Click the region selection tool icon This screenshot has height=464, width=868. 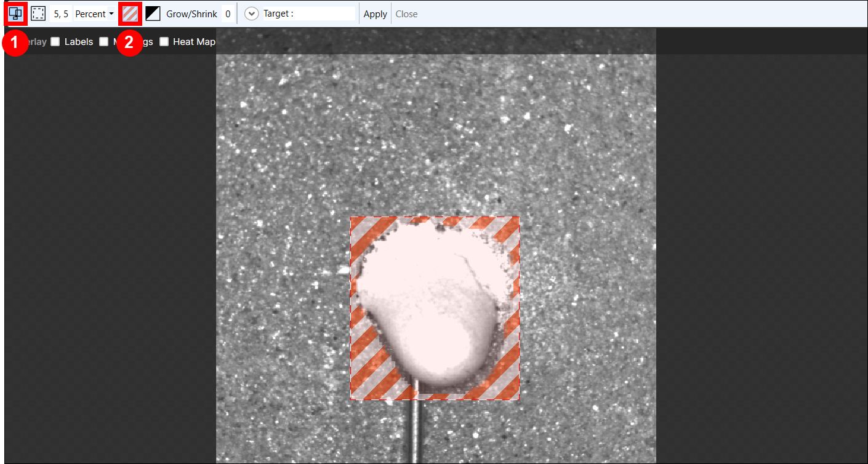point(15,14)
